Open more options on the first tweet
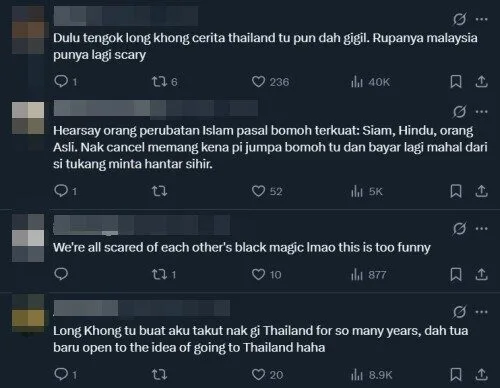Screen dimensions: 500x388 pos(481,19)
